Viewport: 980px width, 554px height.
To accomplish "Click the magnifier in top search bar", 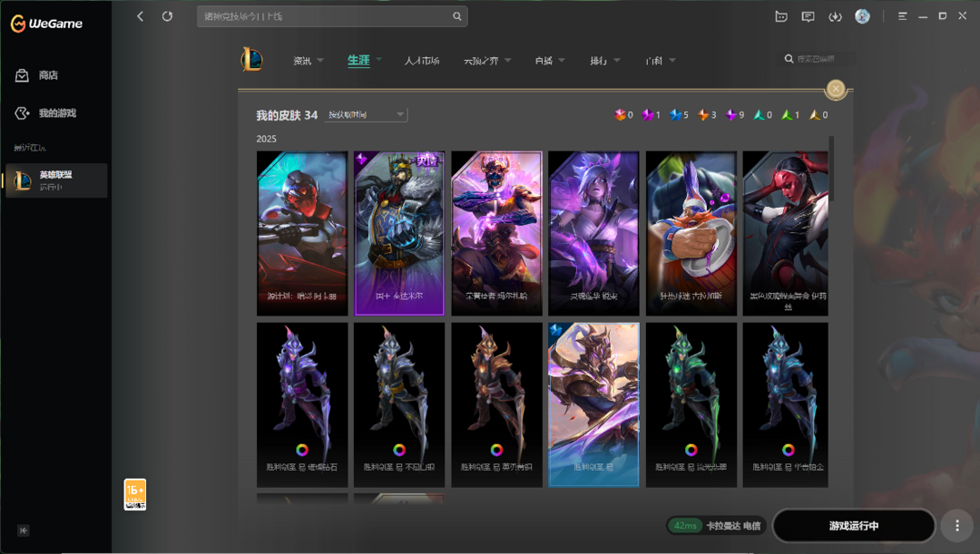I will (x=456, y=16).
